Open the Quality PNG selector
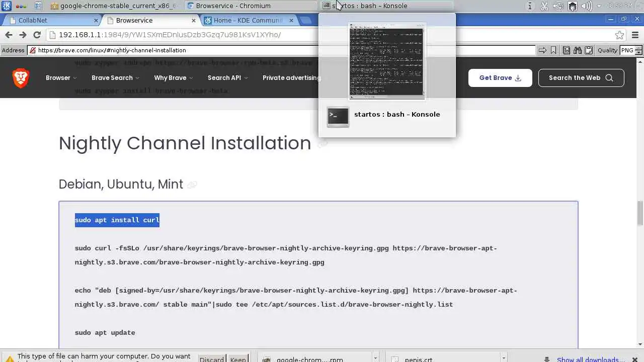The image size is (644, 362). tap(627, 50)
